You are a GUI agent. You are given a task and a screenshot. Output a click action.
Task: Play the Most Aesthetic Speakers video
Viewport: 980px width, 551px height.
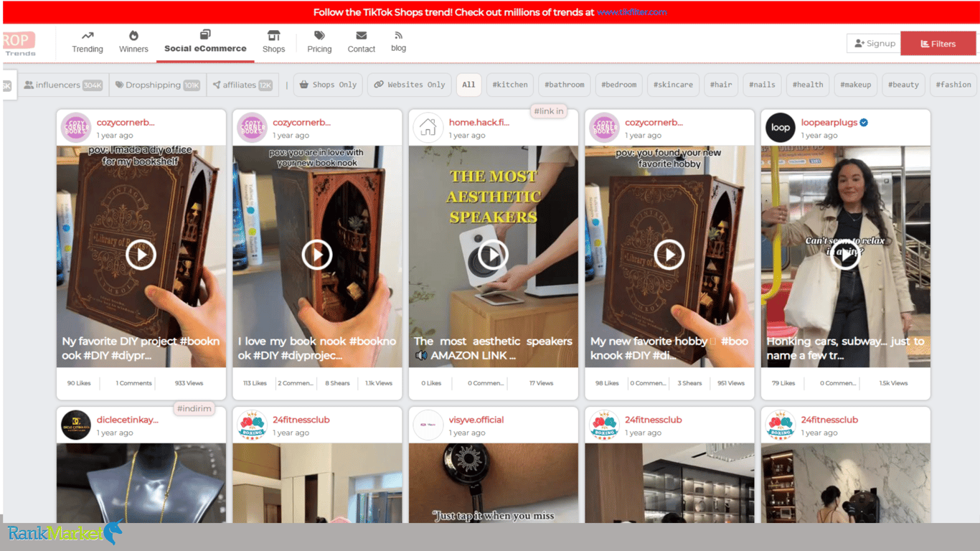tap(493, 254)
